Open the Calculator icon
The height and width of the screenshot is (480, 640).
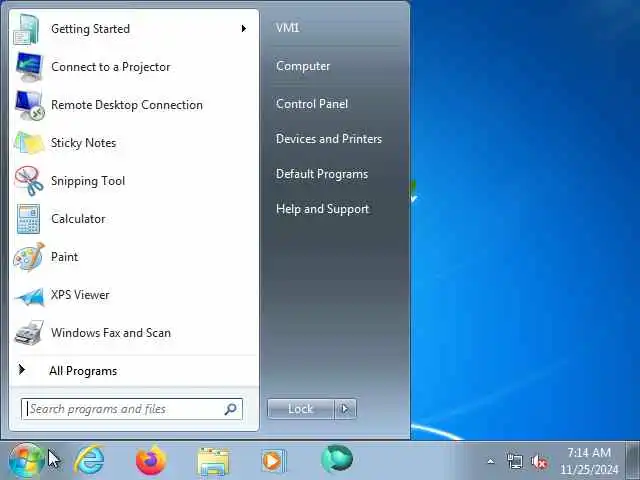point(28,219)
